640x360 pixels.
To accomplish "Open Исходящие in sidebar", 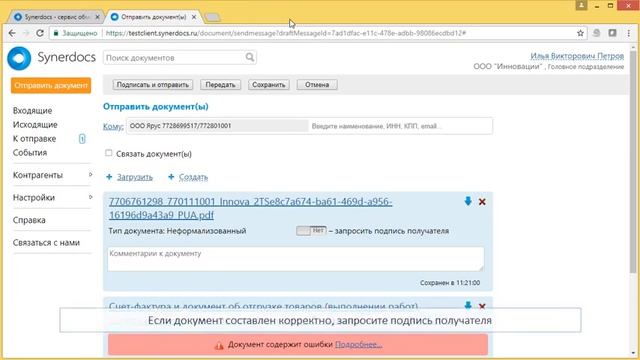I will point(35,124).
